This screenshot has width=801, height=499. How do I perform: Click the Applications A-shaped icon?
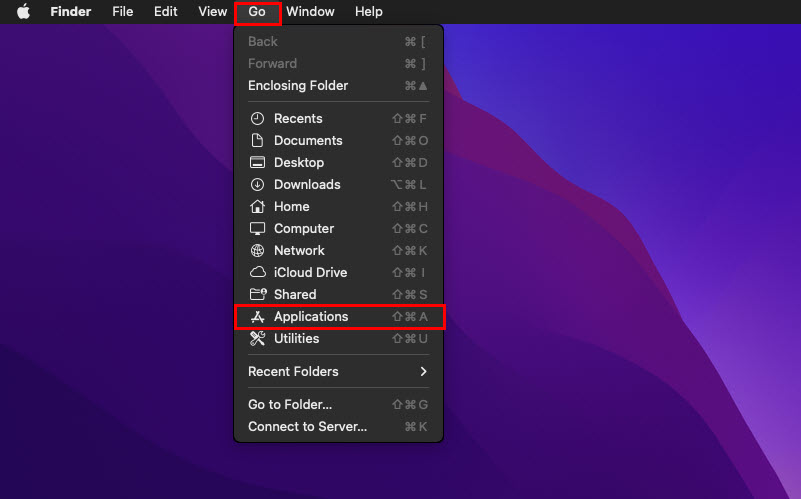pos(257,317)
